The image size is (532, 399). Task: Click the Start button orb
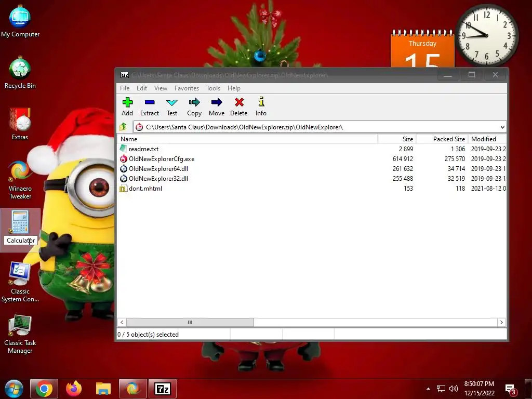[x=14, y=389]
